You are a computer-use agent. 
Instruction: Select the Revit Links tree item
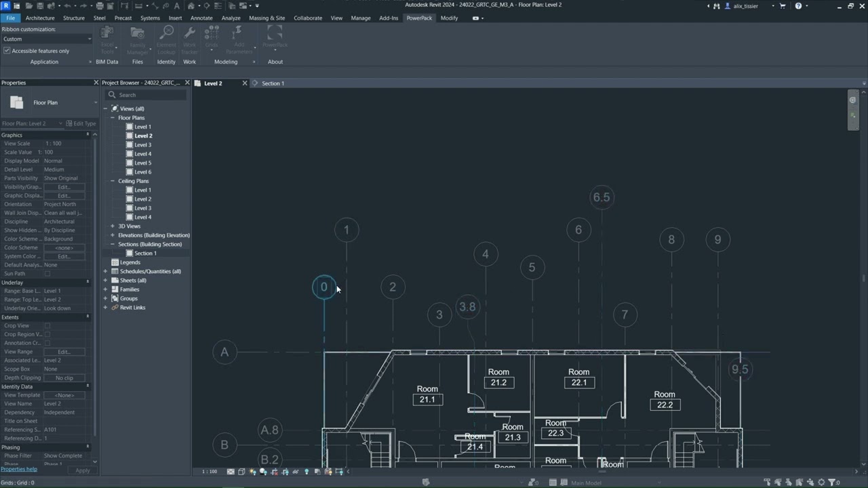click(x=132, y=308)
